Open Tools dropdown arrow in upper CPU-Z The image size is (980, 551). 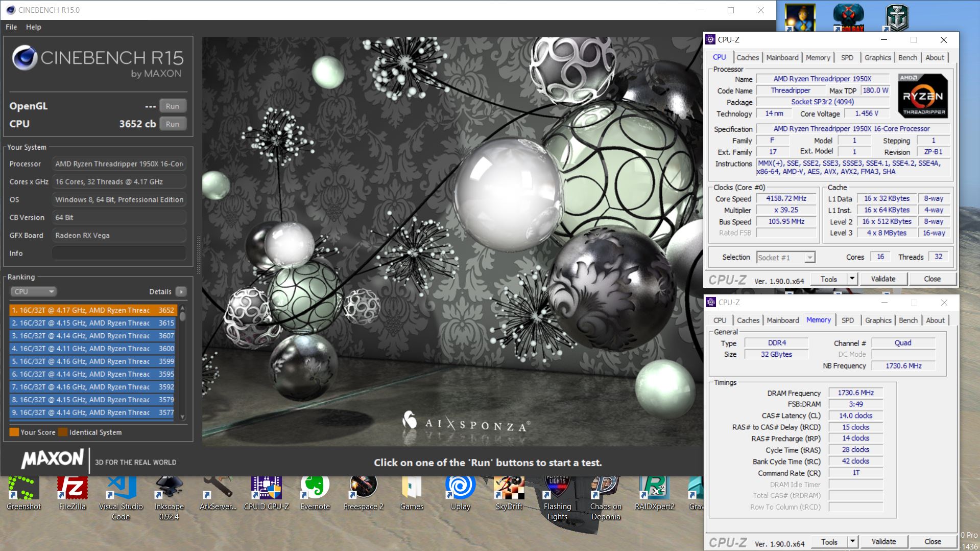[851, 279]
